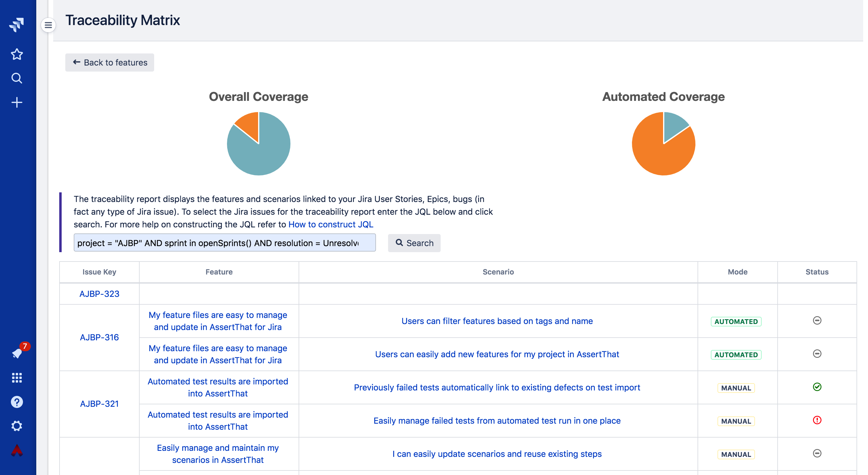Click status icon for filter features scenario
This screenshot has width=868, height=475.
click(817, 320)
